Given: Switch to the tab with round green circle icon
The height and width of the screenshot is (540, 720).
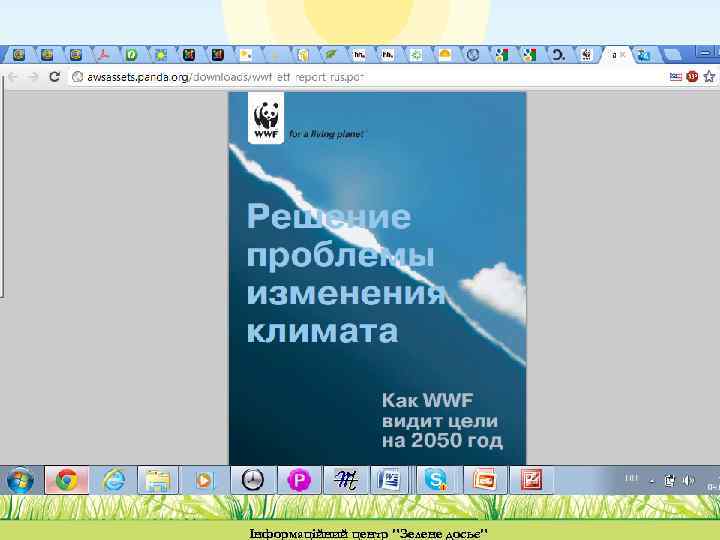Looking at the screenshot, I should coord(132,55).
